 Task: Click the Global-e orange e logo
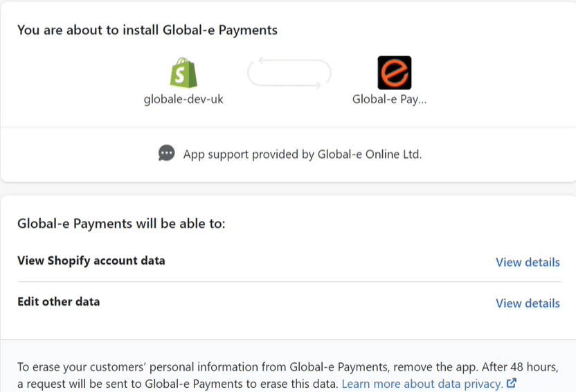click(x=395, y=73)
